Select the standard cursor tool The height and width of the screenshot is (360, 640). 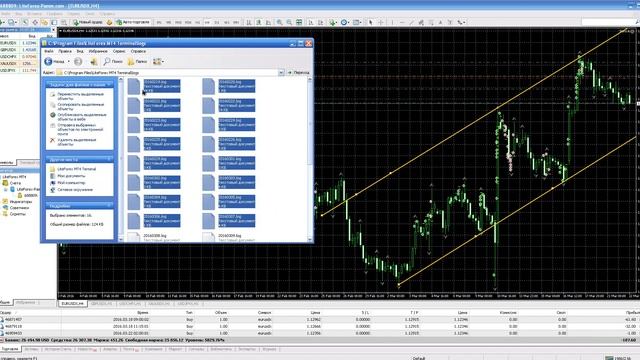[371, 22]
